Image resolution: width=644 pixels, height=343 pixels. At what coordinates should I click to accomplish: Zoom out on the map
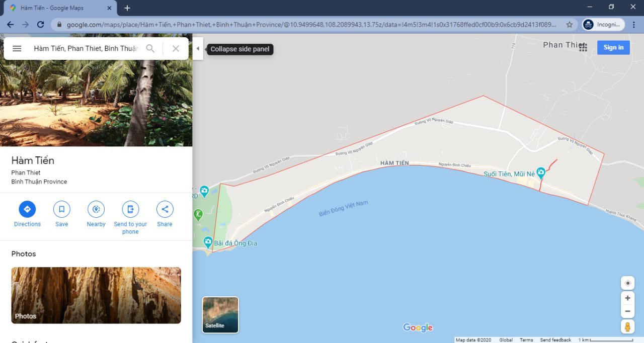[627, 311]
